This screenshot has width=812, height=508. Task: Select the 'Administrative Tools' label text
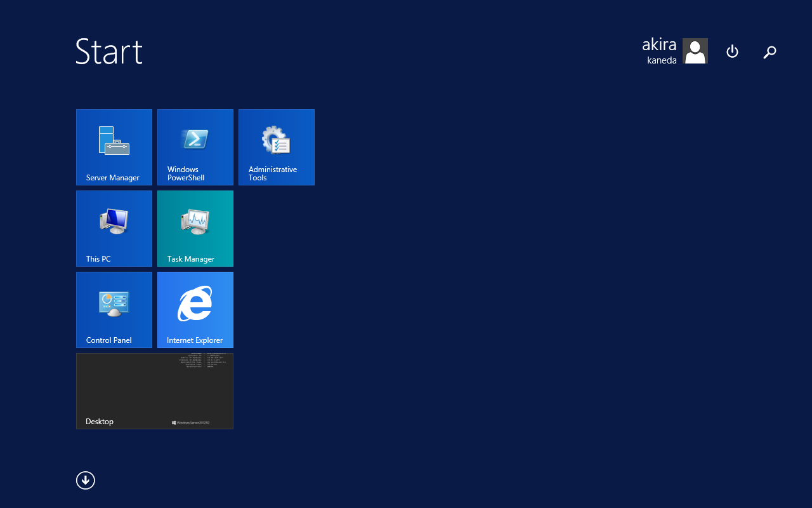(273, 174)
